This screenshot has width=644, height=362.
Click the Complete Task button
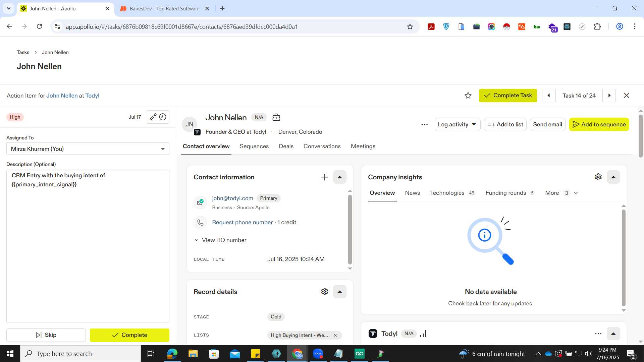[x=508, y=96]
